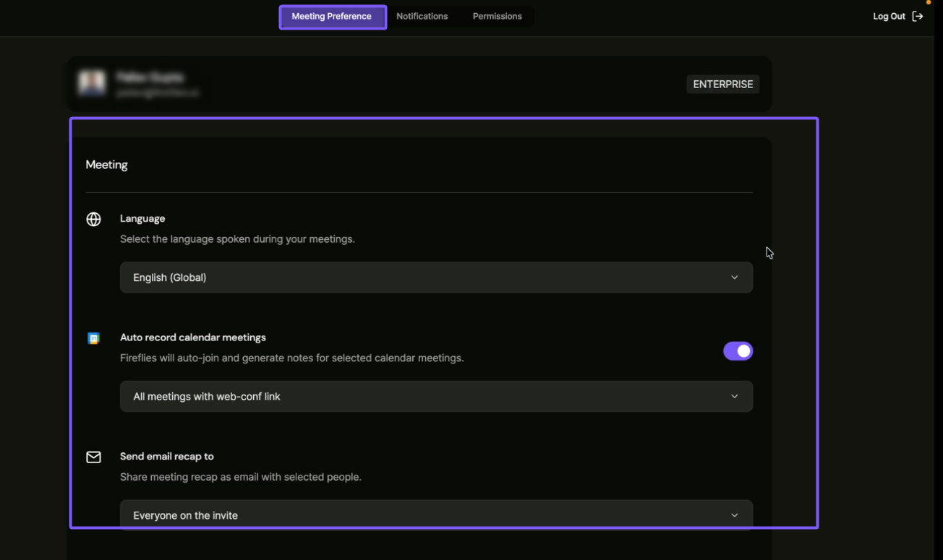Image resolution: width=943 pixels, height=560 pixels.
Task: Open the Everyone on the invite dropdown
Action: pos(435,514)
